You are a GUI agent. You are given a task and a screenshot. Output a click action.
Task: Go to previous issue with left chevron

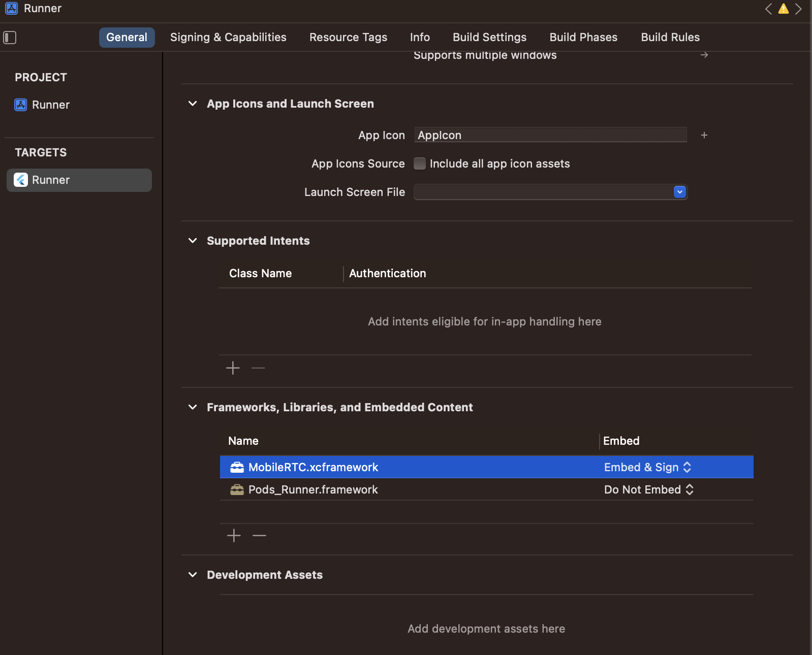769,9
